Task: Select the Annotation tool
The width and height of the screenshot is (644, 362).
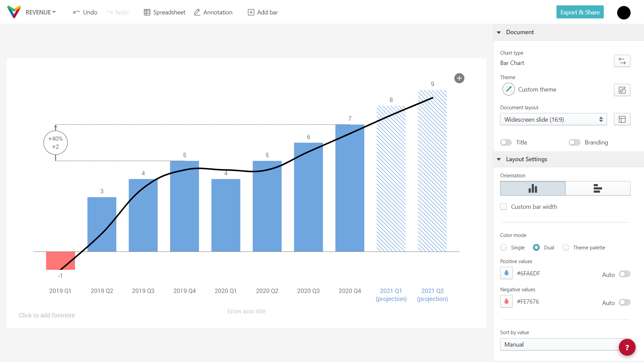Action: (213, 12)
